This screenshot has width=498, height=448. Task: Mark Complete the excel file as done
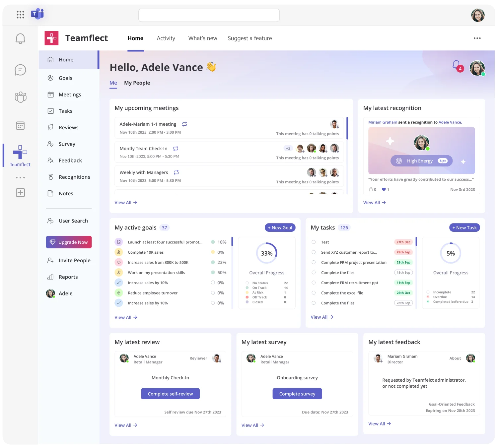(313, 293)
